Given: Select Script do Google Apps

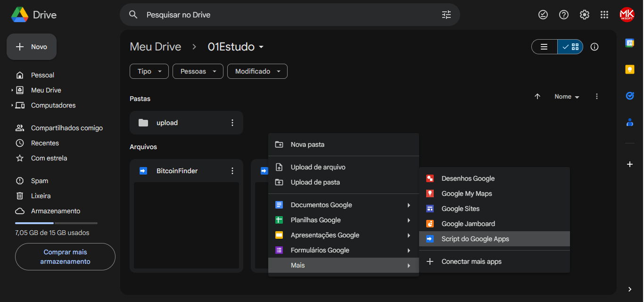Looking at the screenshot, I should click(x=475, y=239).
